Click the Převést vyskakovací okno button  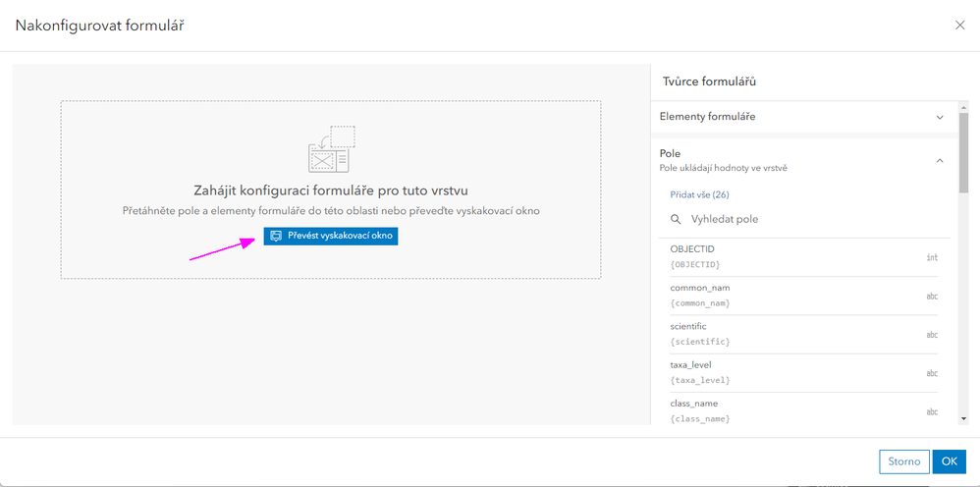pyautogui.click(x=331, y=236)
